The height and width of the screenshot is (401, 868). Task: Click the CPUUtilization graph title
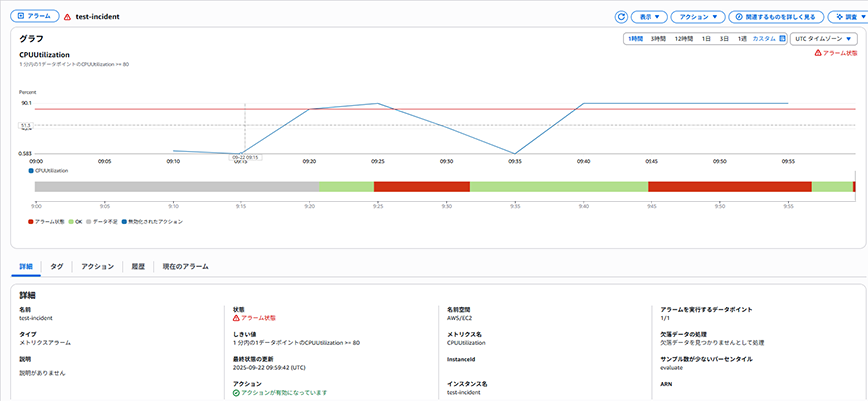click(x=44, y=55)
